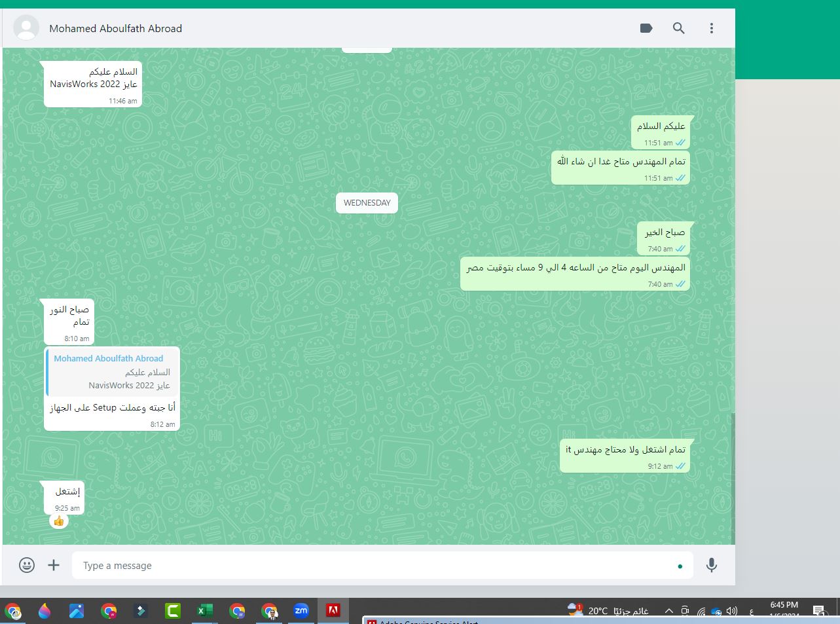
Task: Open the Zoom taskbar icon
Action: (x=301, y=611)
